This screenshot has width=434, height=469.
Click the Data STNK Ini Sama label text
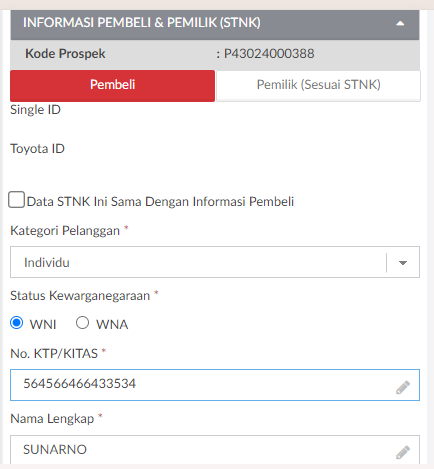click(x=160, y=202)
